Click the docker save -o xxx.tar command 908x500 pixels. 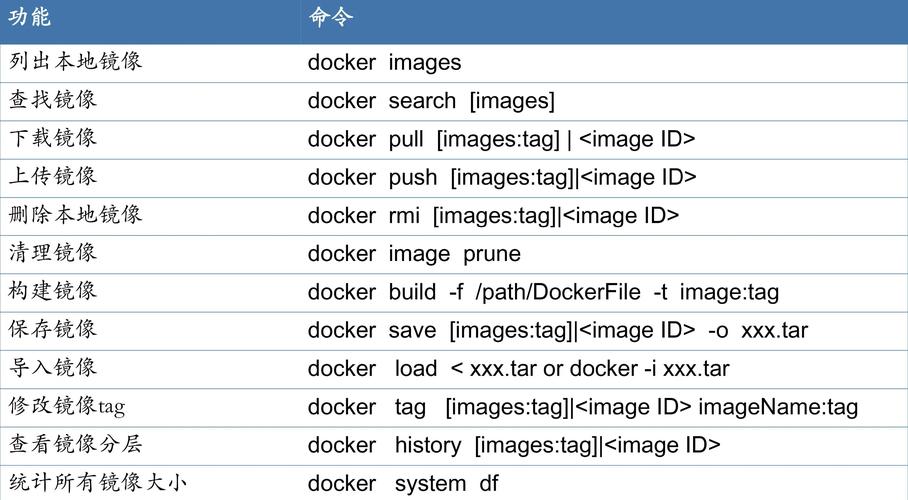[x=558, y=330]
